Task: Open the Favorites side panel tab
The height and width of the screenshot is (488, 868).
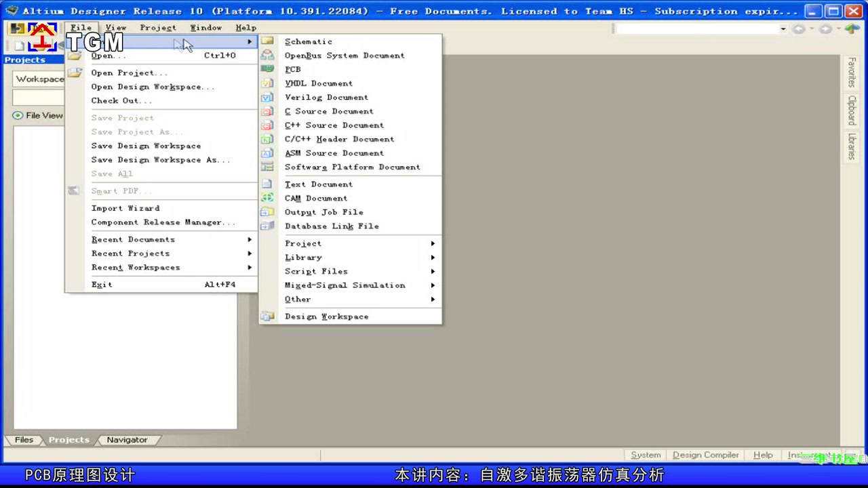Action: pos(852,73)
